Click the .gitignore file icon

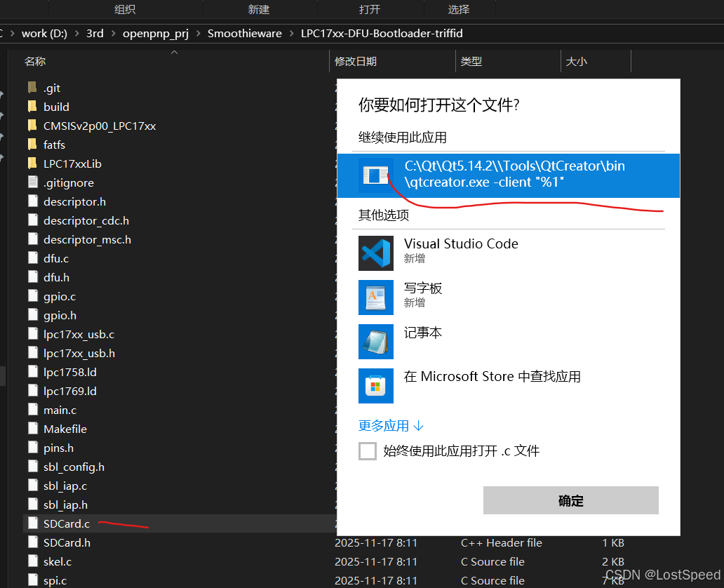pos(33,182)
